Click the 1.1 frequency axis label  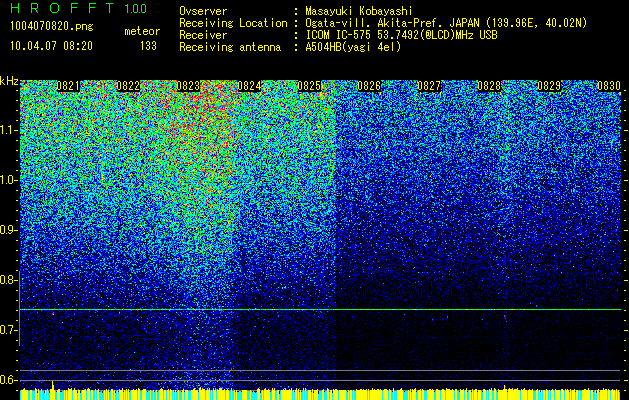(x=8, y=130)
